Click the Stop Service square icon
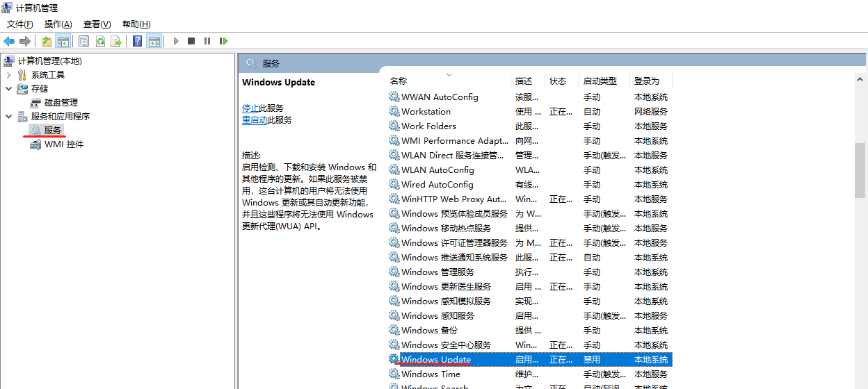This screenshot has height=389, width=868. pyautogui.click(x=191, y=41)
